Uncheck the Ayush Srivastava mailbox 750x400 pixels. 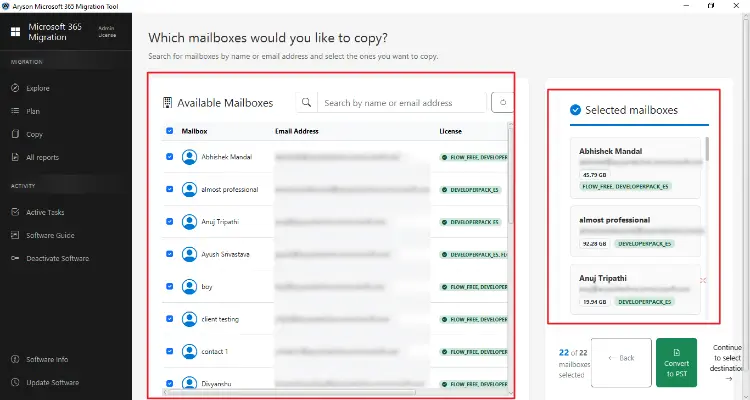coord(169,254)
